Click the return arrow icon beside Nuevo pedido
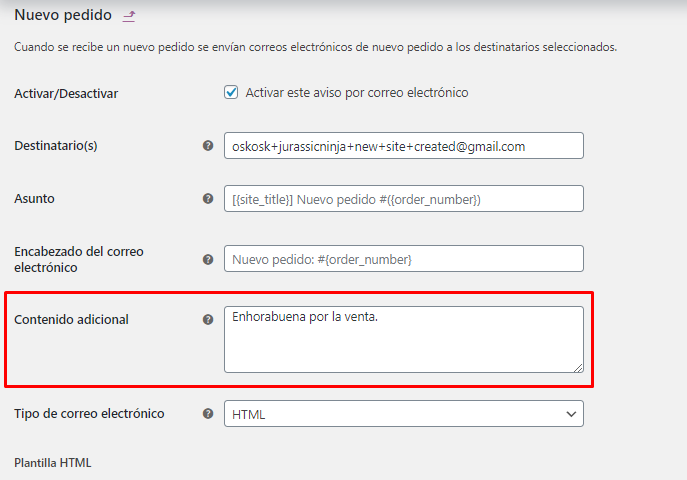Image resolution: width=687 pixels, height=480 pixels. 128,16
